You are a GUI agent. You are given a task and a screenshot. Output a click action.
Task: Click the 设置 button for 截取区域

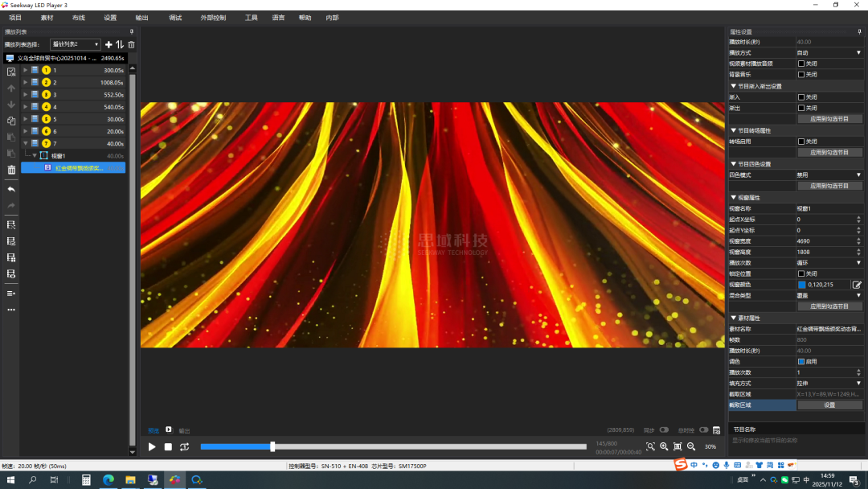(829, 405)
